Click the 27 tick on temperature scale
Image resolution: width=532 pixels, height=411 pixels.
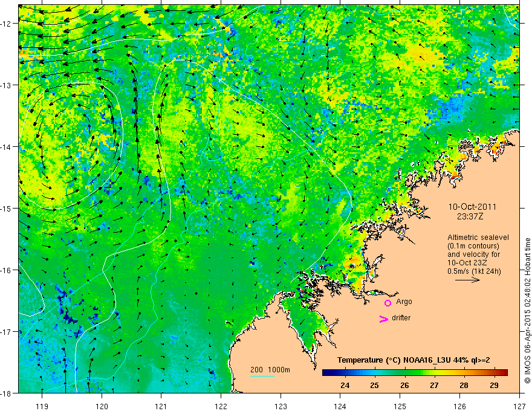(434, 385)
